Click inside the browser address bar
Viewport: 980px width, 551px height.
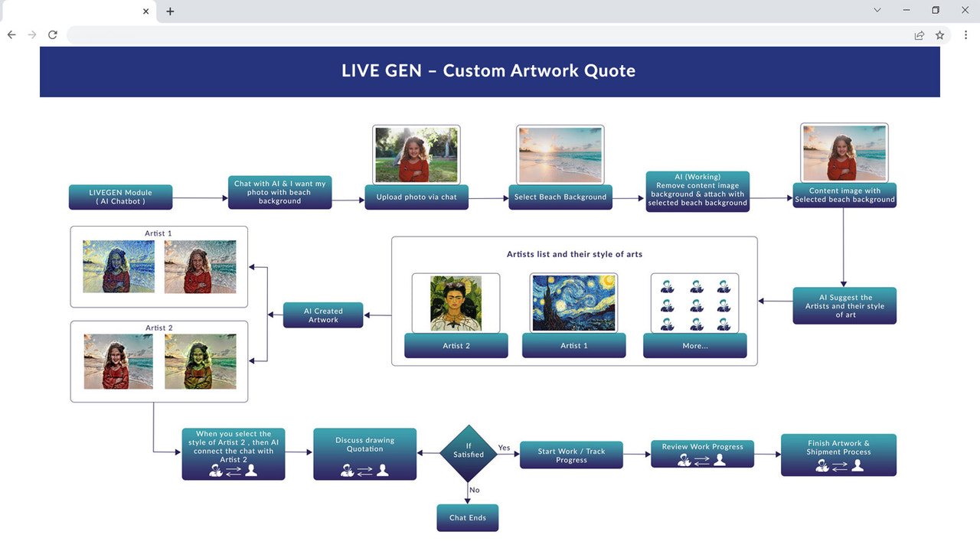[x=459, y=34]
